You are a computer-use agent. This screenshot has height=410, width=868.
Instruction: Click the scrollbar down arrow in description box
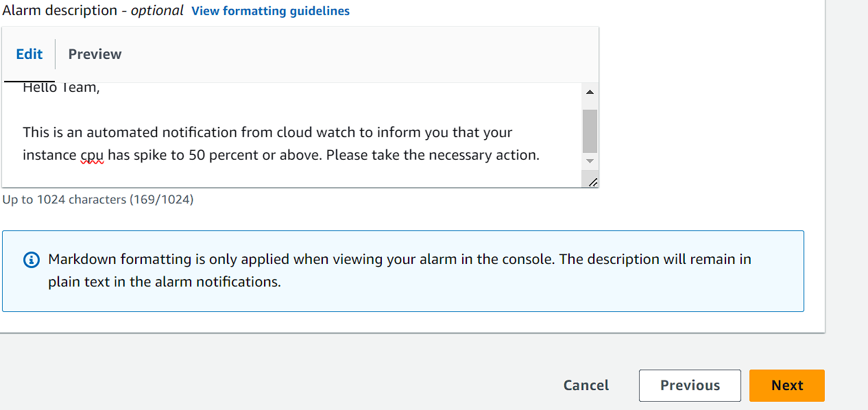point(590,160)
